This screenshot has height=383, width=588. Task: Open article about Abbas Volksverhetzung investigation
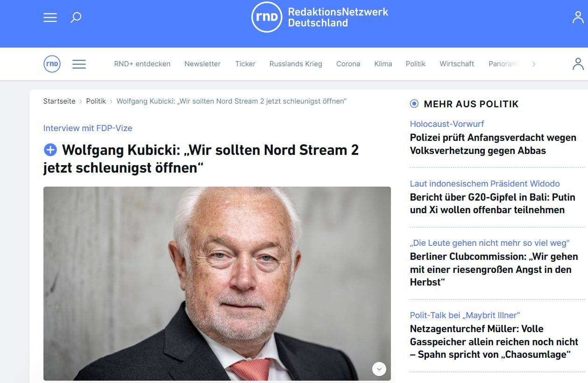click(x=493, y=144)
